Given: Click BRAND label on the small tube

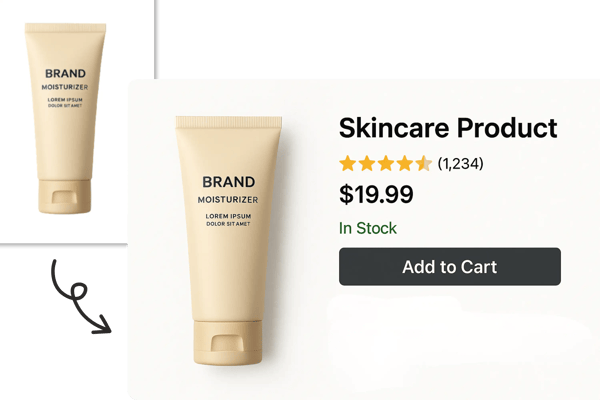Looking at the screenshot, I should coord(65,73).
